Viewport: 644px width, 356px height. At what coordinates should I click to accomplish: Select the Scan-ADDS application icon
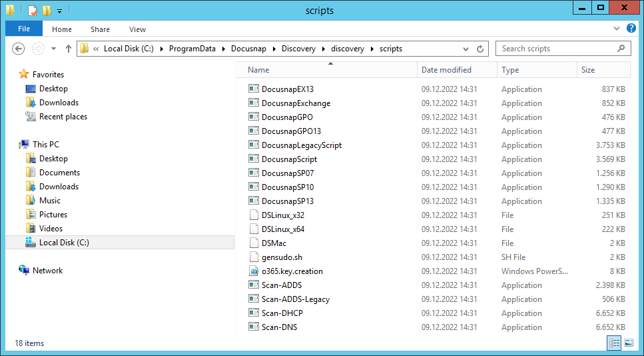[254, 284]
